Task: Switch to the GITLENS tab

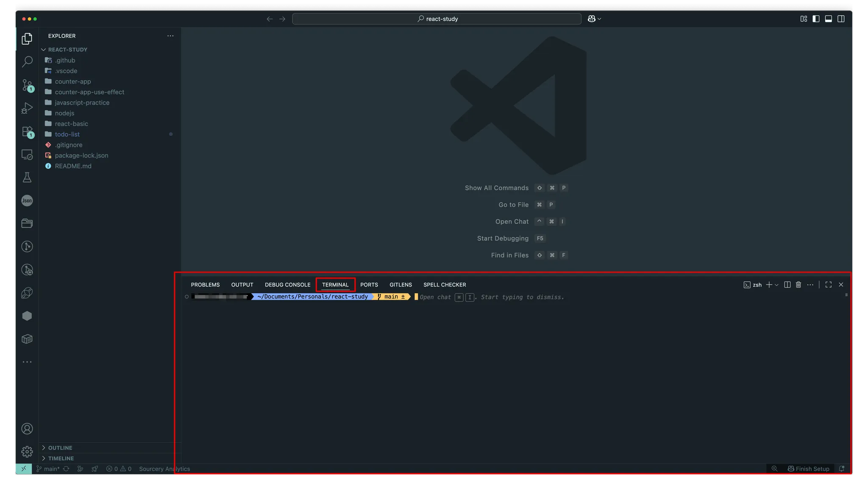Action: point(401,285)
